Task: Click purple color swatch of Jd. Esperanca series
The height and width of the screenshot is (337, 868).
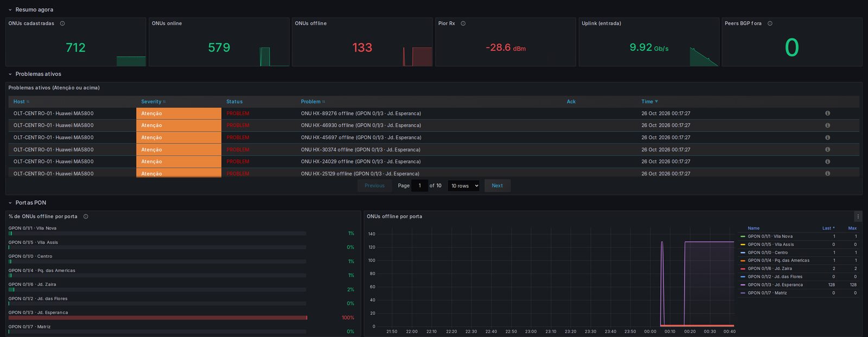Action: [743, 285]
